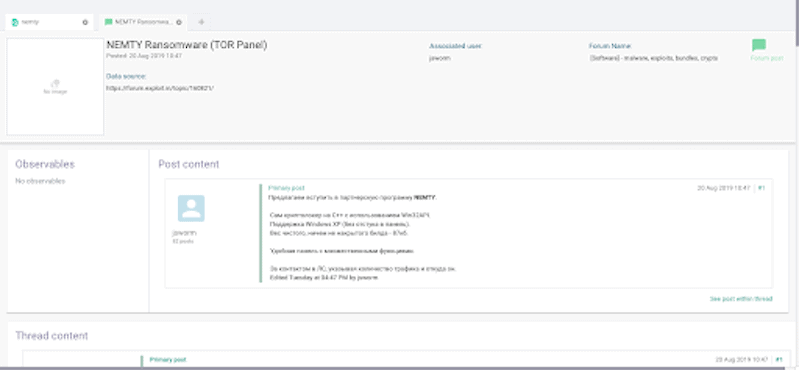Click the green chat icon on Ransomware tab
The image size is (799, 370).
[108, 22]
